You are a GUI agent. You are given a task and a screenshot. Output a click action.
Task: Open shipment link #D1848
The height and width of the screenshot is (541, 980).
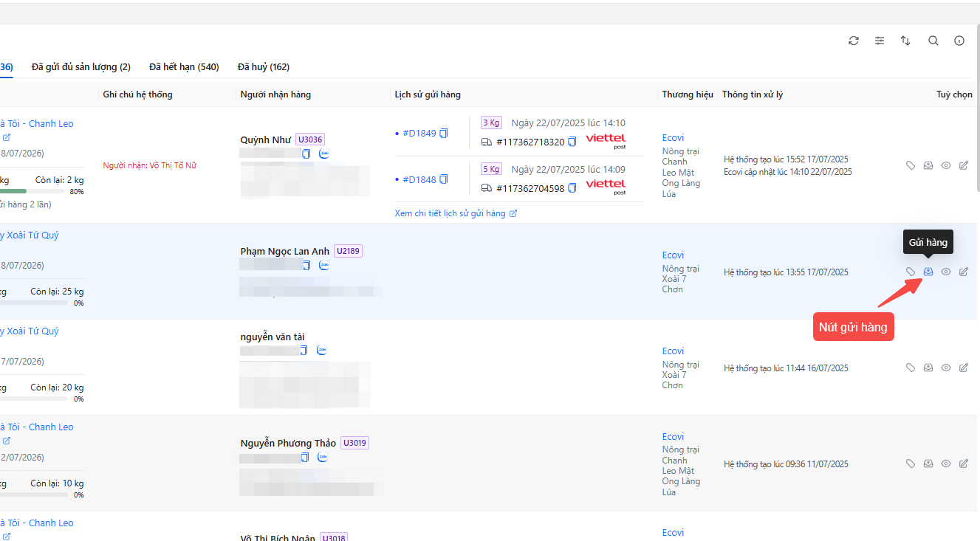tap(419, 179)
